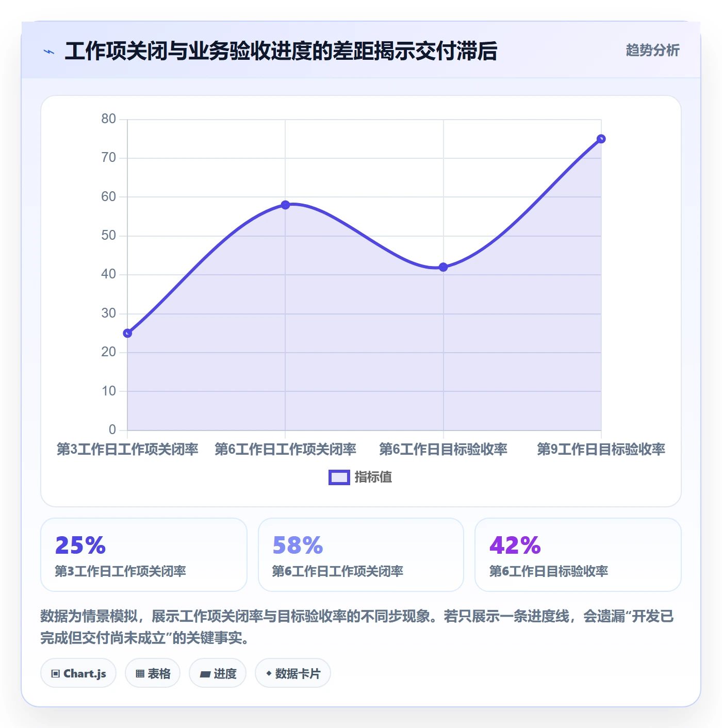Click the 42% stat card value
Viewport: 722px width, 728px height.
tap(515, 545)
